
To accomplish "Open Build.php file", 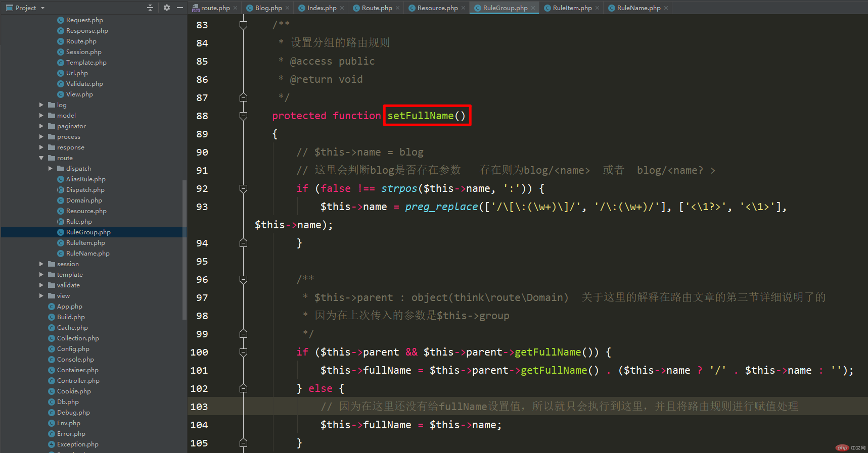I will (x=71, y=317).
